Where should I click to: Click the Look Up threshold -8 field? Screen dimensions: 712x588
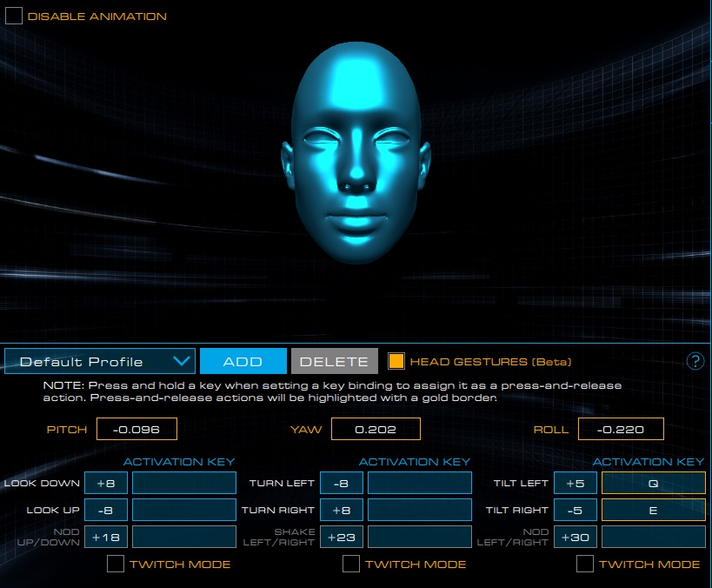106,510
